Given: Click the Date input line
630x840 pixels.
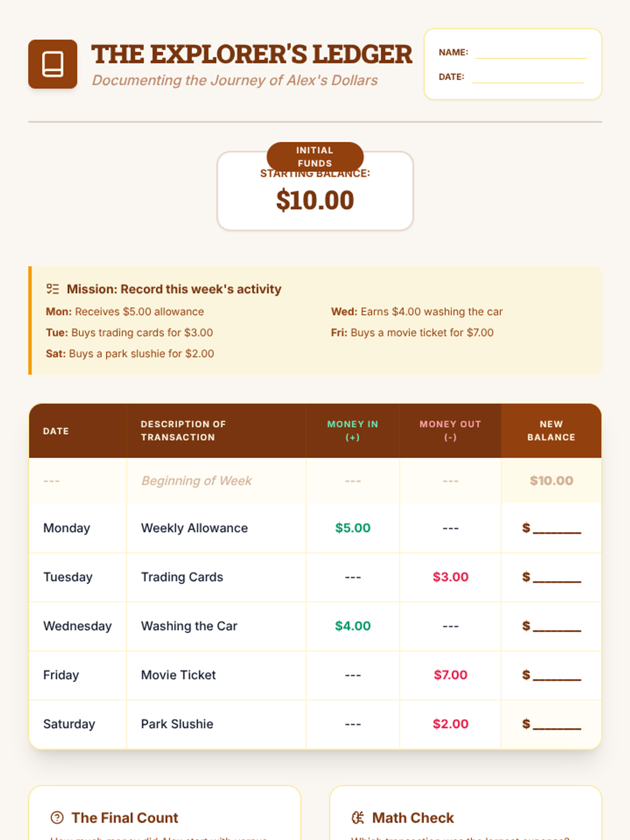Looking at the screenshot, I should coord(527,77).
